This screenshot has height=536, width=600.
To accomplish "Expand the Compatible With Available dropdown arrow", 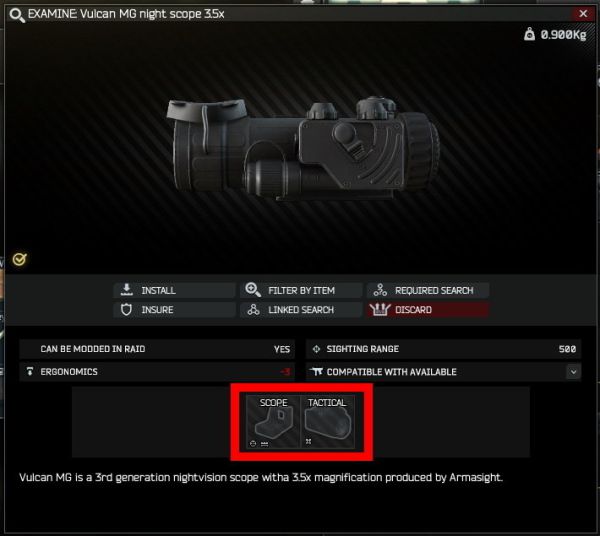I will pyautogui.click(x=573, y=372).
